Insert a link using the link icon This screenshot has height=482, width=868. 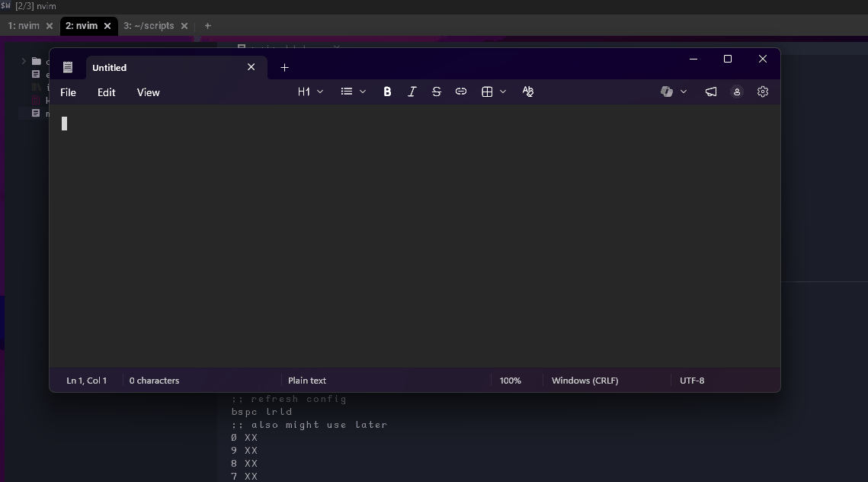point(461,92)
